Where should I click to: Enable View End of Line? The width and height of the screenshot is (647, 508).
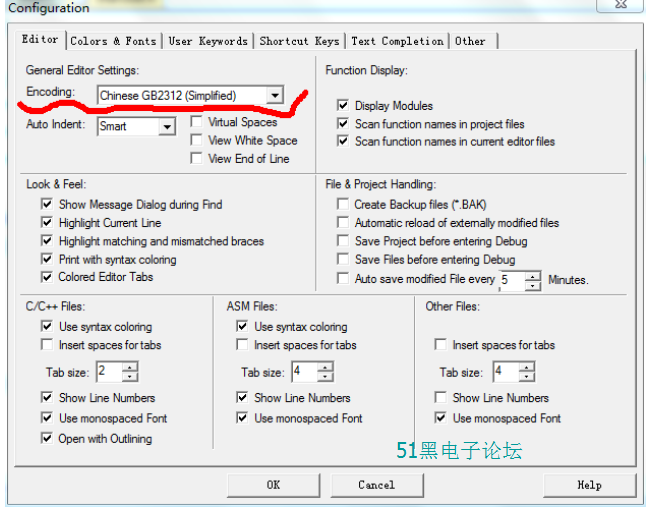(x=196, y=158)
